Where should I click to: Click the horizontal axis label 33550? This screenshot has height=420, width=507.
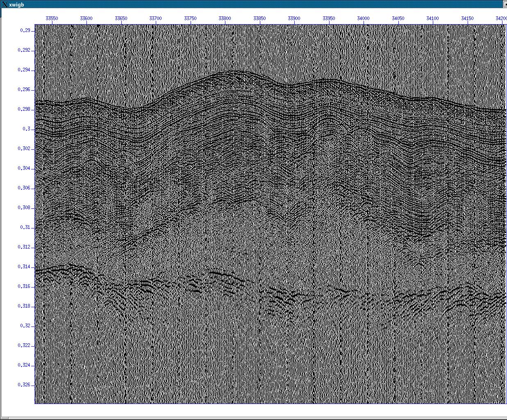(52, 18)
